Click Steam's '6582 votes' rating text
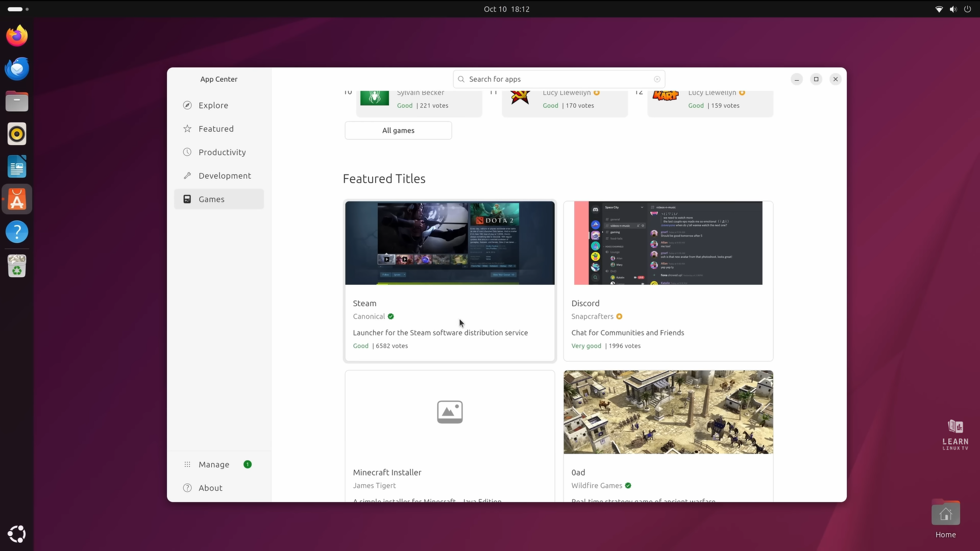The image size is (980, 551). [x=391, y=346]
